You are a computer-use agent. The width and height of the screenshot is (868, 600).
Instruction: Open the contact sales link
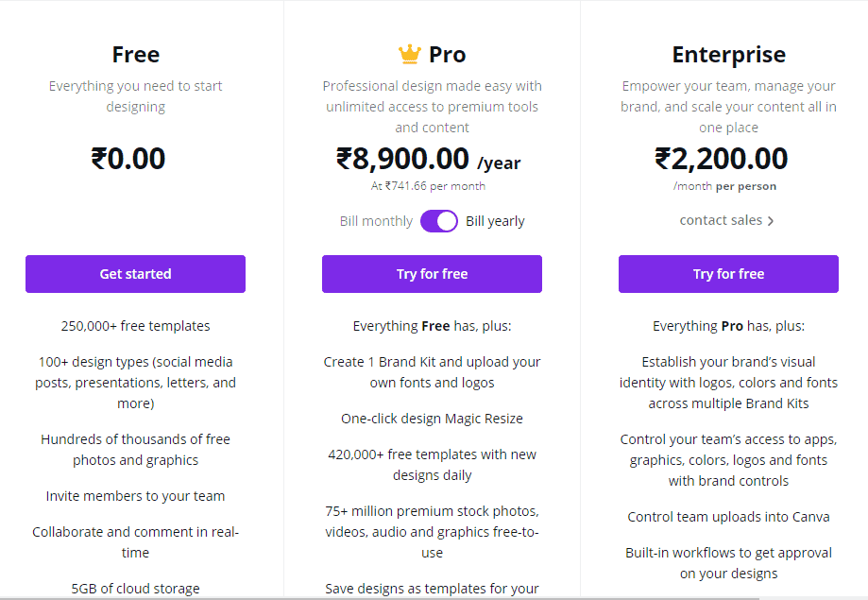click(x=721, y=220)
